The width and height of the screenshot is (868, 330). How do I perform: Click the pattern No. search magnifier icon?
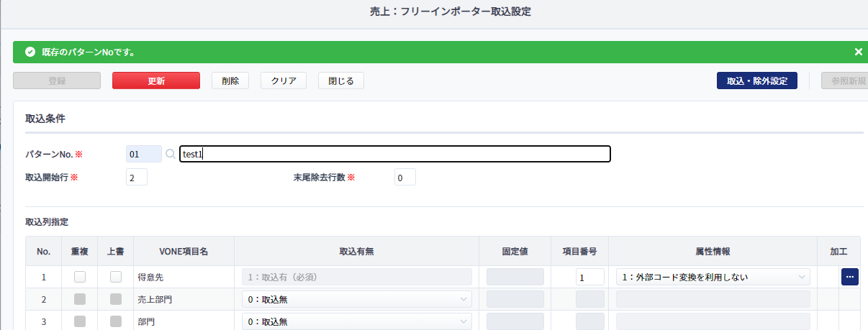click(171, 154)
